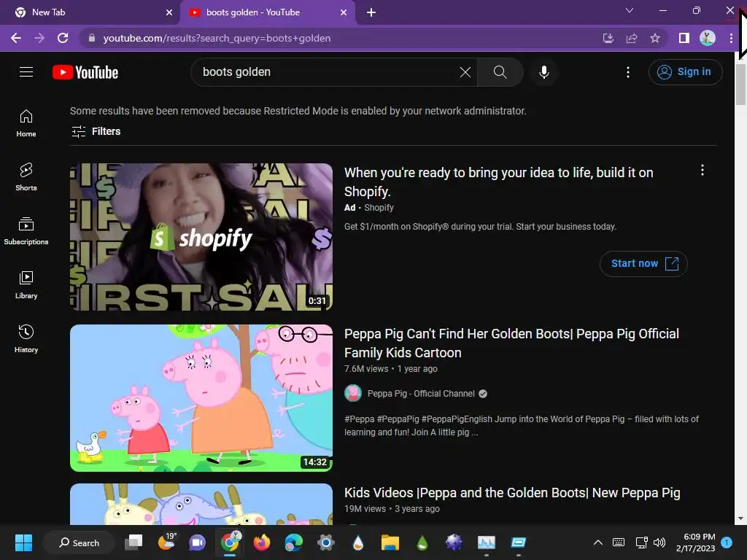
Task: Click the taskbar Search box
Action: point(79,542)
